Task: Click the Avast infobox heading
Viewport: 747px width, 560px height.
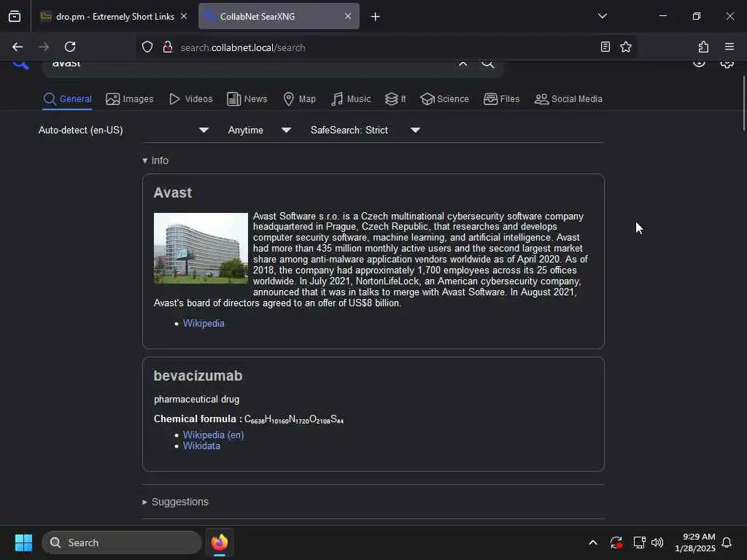Action: click(x=172, y=192)
